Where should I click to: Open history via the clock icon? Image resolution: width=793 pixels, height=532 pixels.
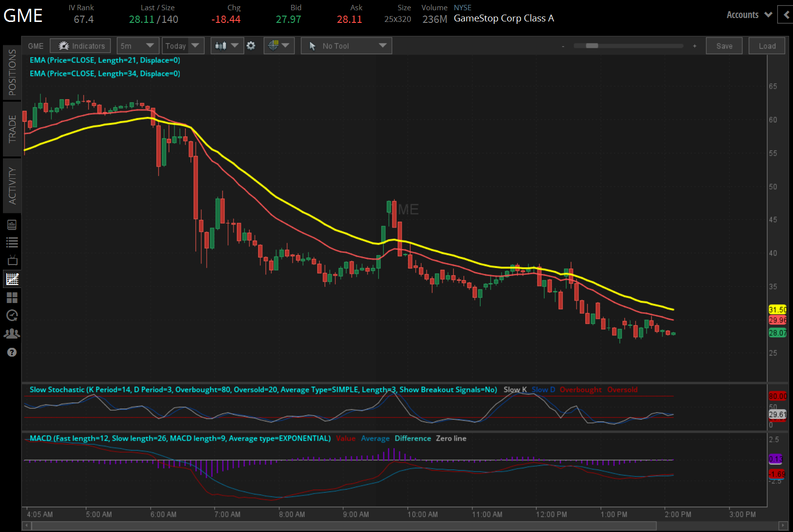[x=12, y=316]
